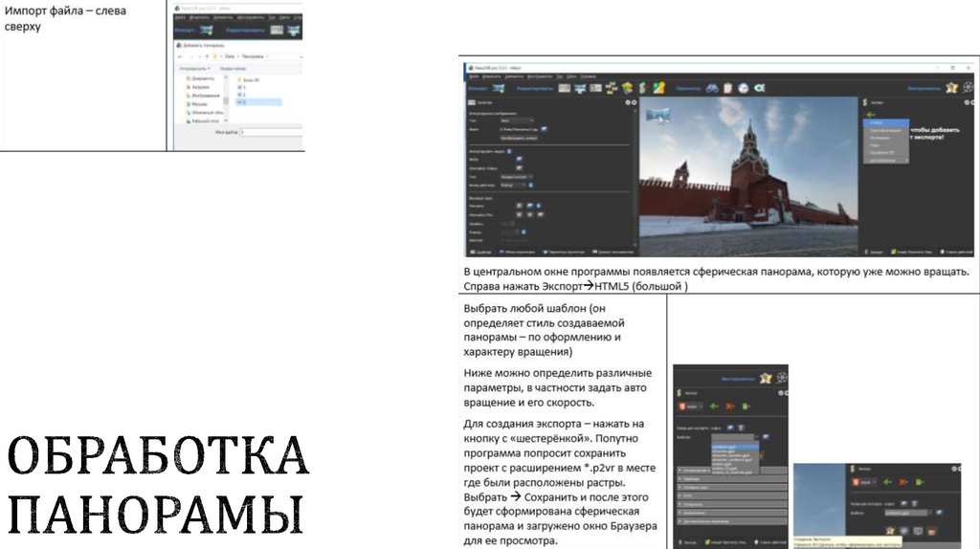Open the Инструменты menu in the Kremlin window
The width and height of the screenshot is (980, 549).
[540, 77]
